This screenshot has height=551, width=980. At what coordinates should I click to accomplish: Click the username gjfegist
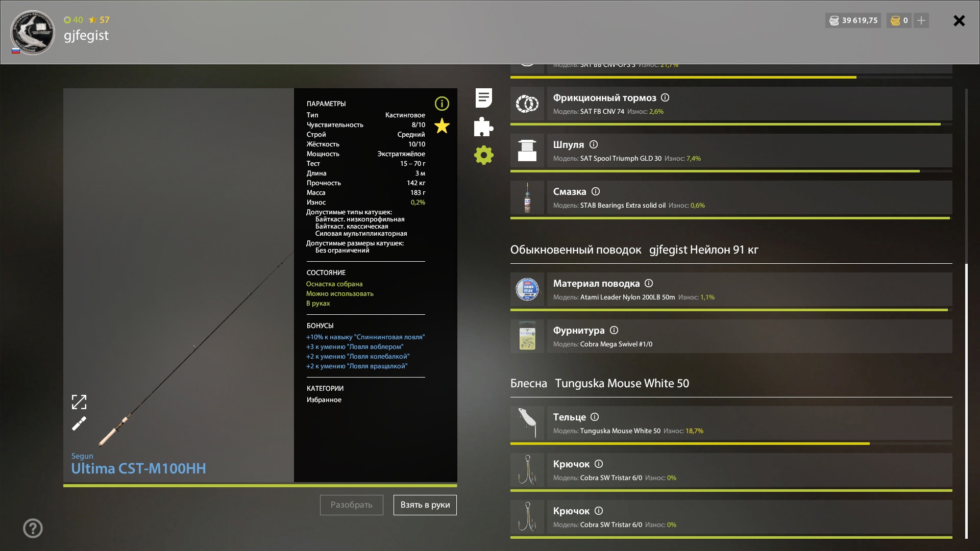(x=86, y=35)
